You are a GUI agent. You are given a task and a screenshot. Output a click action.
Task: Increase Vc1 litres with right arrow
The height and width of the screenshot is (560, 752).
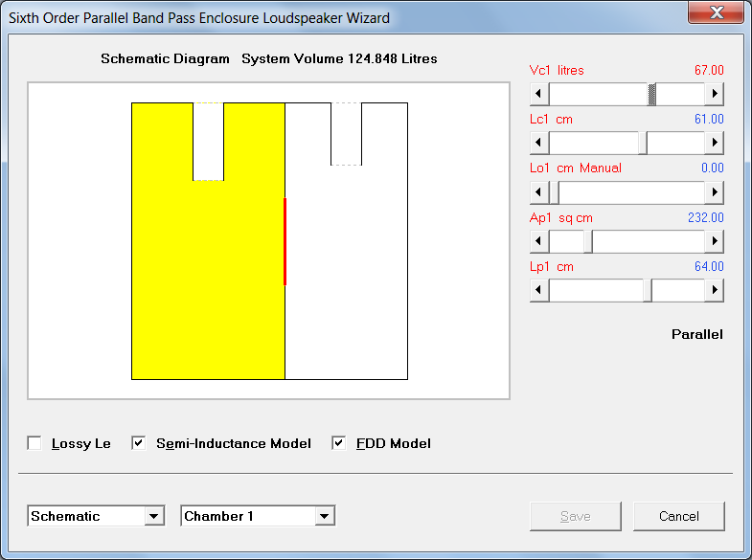tap(714, 94)
